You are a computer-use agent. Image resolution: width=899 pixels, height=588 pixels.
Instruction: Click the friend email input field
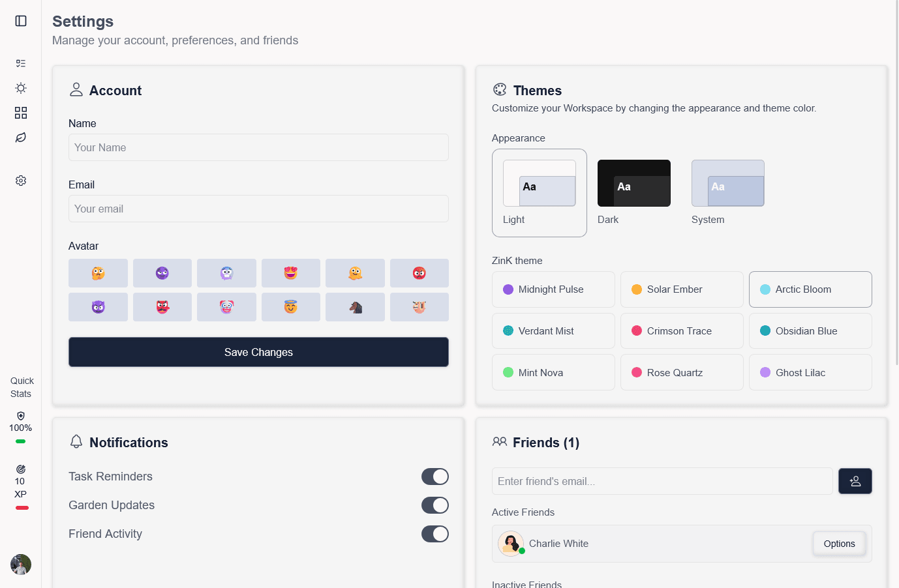[x=662, y=480]
